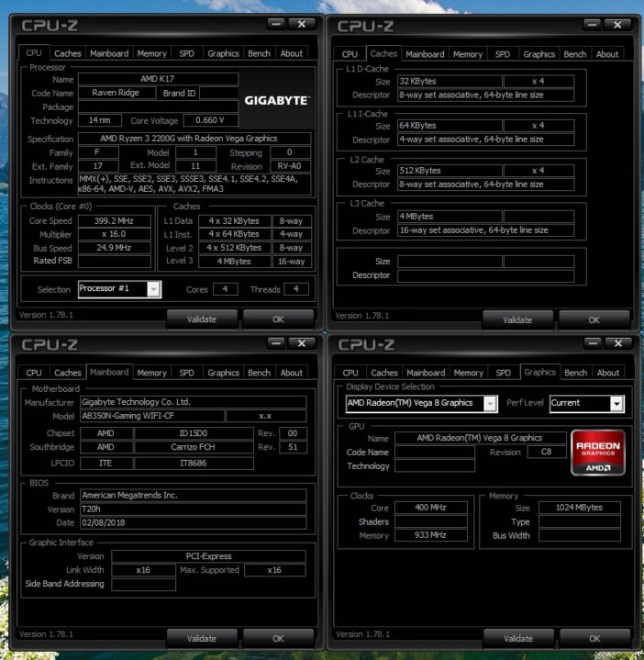Screen dimensions: 644x660
Task: Click graphic interface version PCI-Express
Action: pos(208,556)
